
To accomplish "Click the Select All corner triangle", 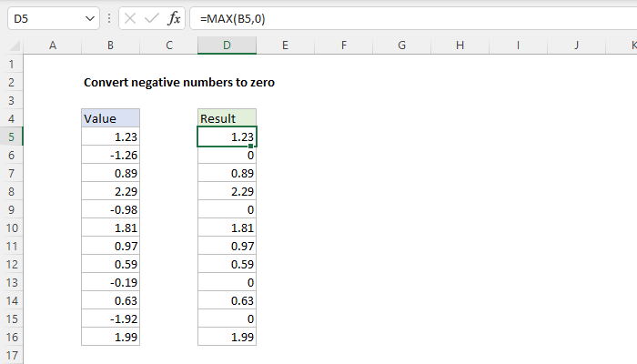I will point(15,45).
